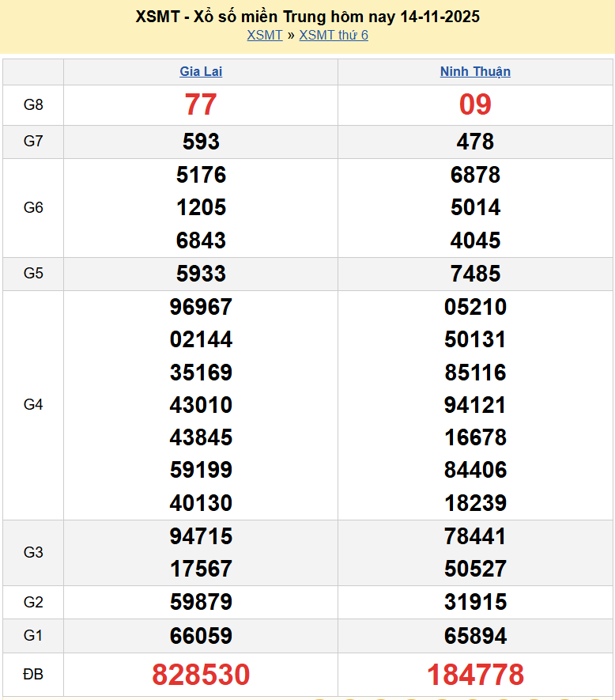Click the G4 row label
This screenshot has width=615, height=700.
point(33,405)
